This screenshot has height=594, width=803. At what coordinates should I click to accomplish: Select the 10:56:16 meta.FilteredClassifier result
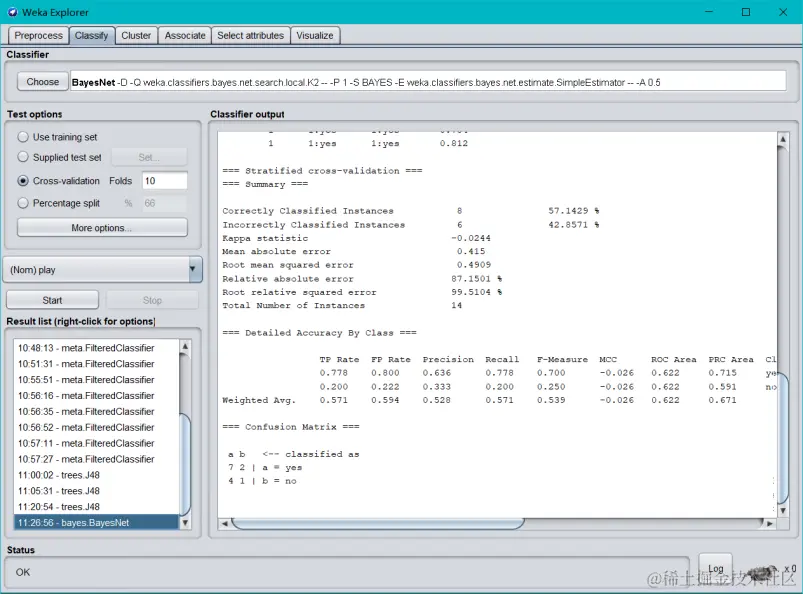pos(96,395)
